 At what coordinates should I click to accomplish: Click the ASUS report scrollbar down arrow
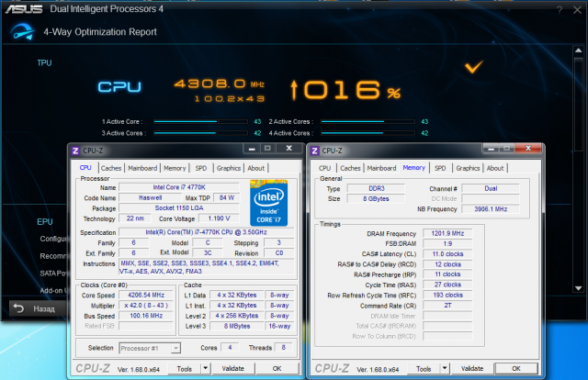pos(578,288)
